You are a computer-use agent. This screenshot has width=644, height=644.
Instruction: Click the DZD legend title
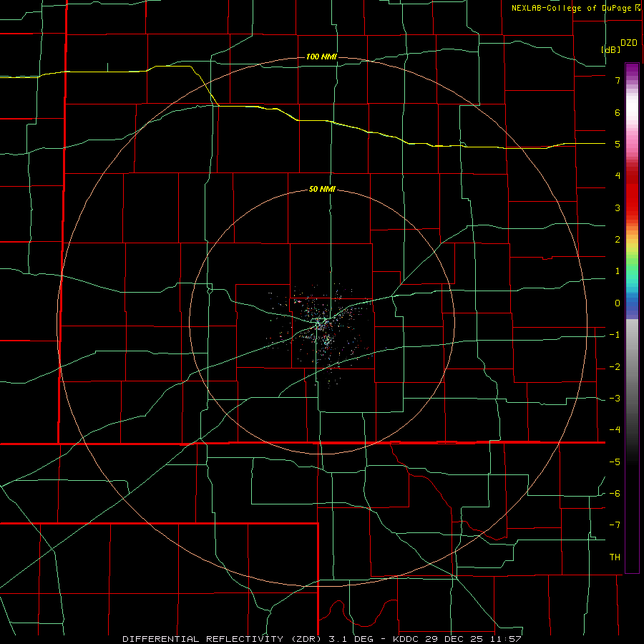(629, 43)
